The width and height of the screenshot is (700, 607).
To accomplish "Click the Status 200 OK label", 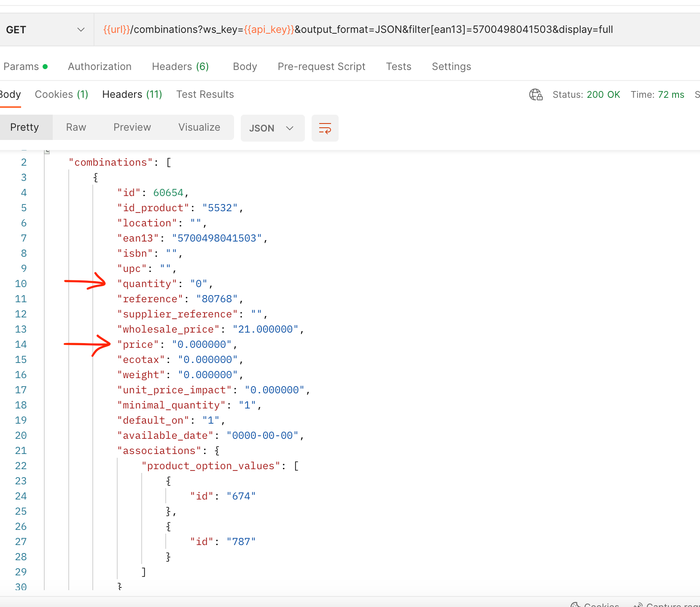I will click(586, 94).
